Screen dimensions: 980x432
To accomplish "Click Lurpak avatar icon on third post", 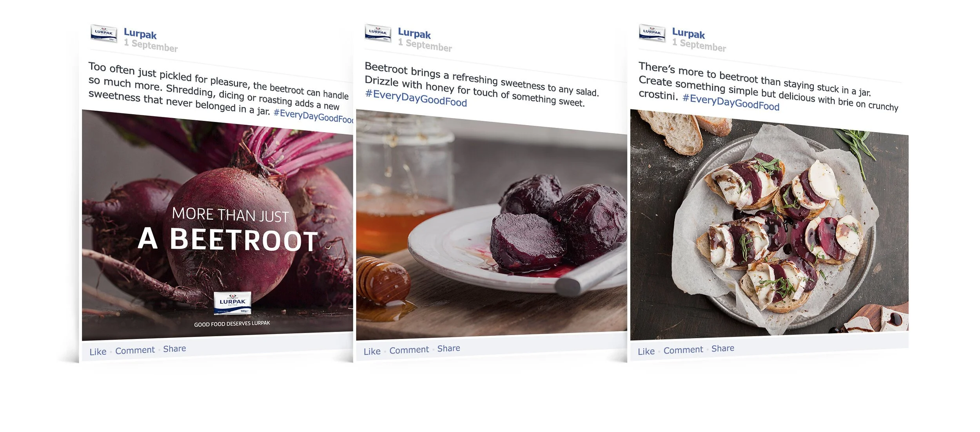I will click(x=652, y=33).
